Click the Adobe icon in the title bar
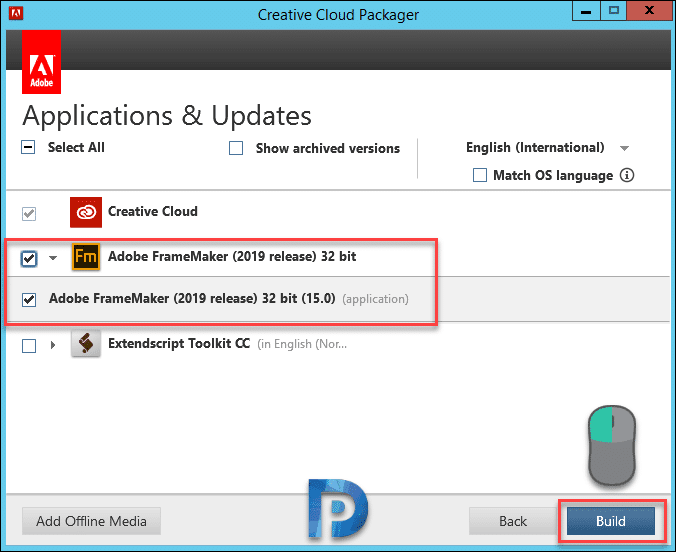This screenshot has width=676, height=552. (x=16, y=13)
